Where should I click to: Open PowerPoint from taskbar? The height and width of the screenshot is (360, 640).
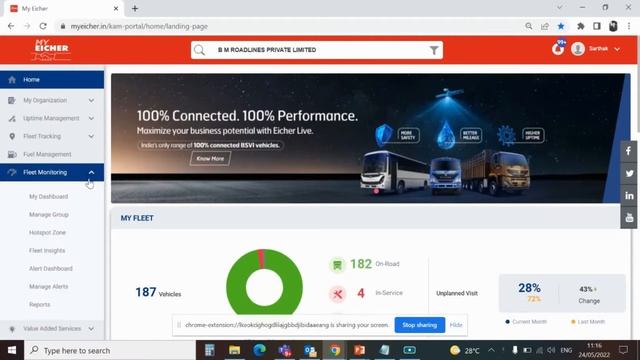[359, 350]
